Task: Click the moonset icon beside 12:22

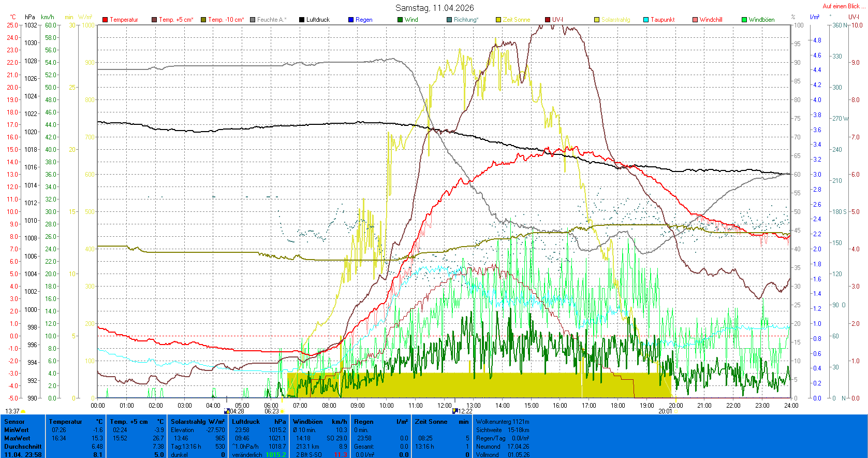Action: pyautogui.click(x=455, y=411)
